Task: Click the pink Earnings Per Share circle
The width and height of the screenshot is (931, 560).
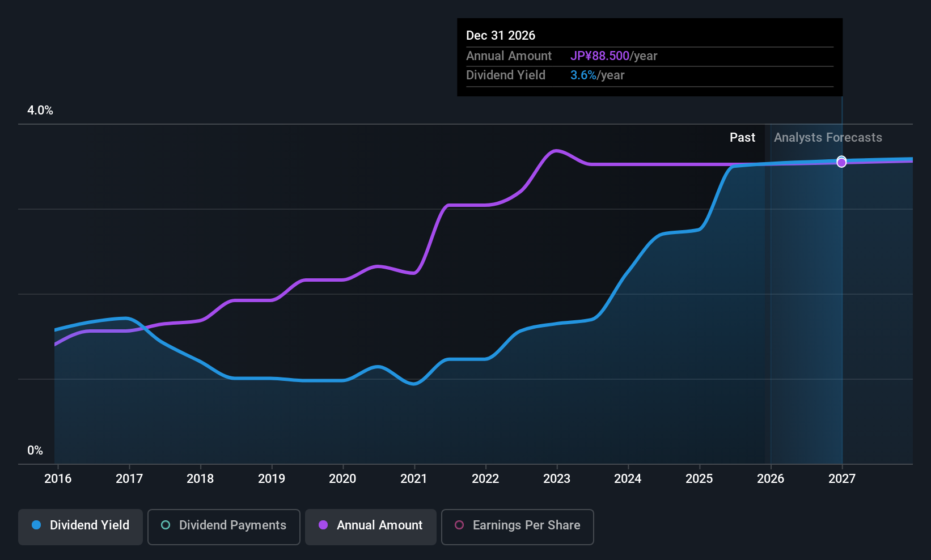Action: pyautogui.click(x=459, y=525)
